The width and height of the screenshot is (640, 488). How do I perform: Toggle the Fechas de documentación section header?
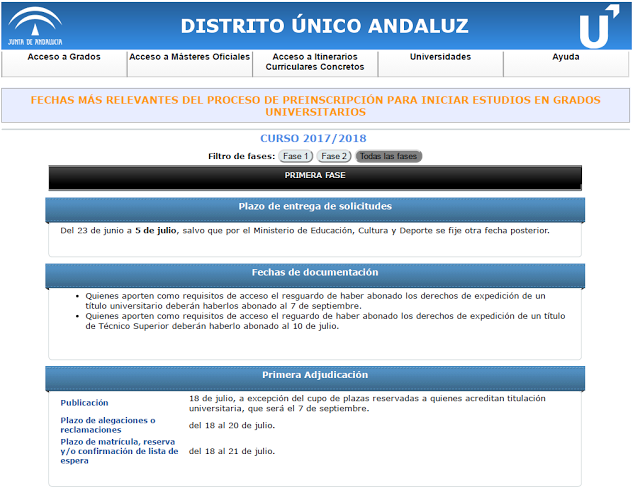pos(314,273)
